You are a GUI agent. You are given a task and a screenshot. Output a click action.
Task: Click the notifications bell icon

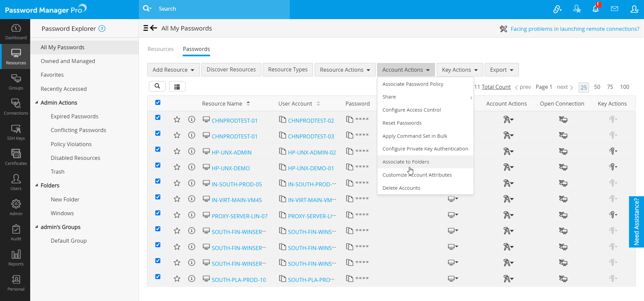click(x=595, y=9)
